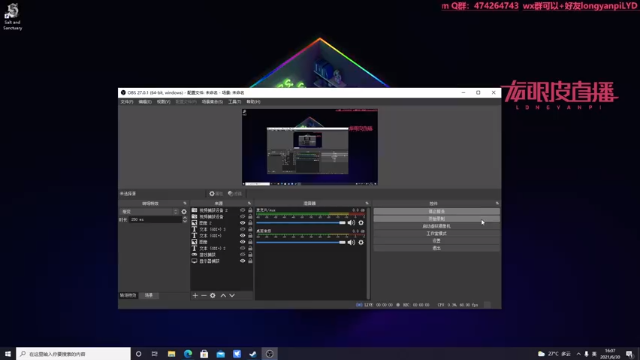
Task: Open 桌面音频 audio settings gear
Action: pyautogui.click(x=361, y=242)
